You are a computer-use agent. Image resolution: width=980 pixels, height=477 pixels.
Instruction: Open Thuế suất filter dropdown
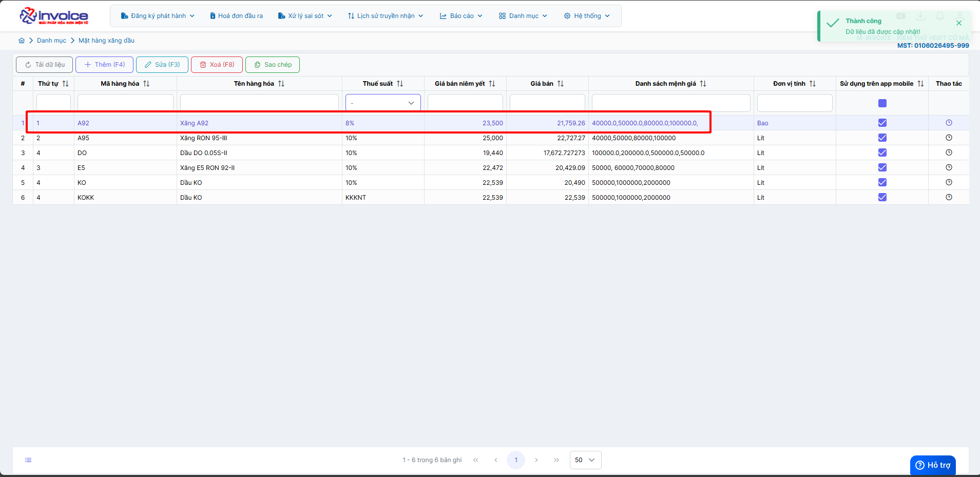tap(383, 103)
